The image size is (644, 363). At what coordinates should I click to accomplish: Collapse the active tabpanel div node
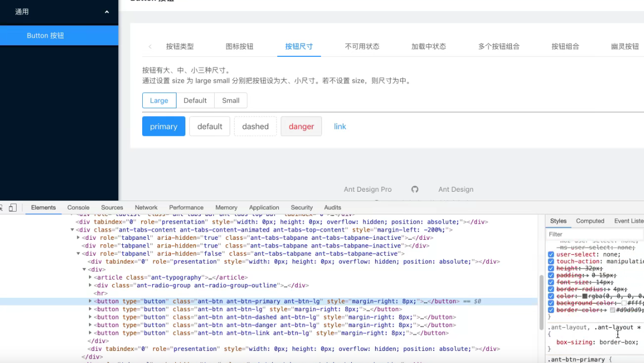[x=78, y=254]
